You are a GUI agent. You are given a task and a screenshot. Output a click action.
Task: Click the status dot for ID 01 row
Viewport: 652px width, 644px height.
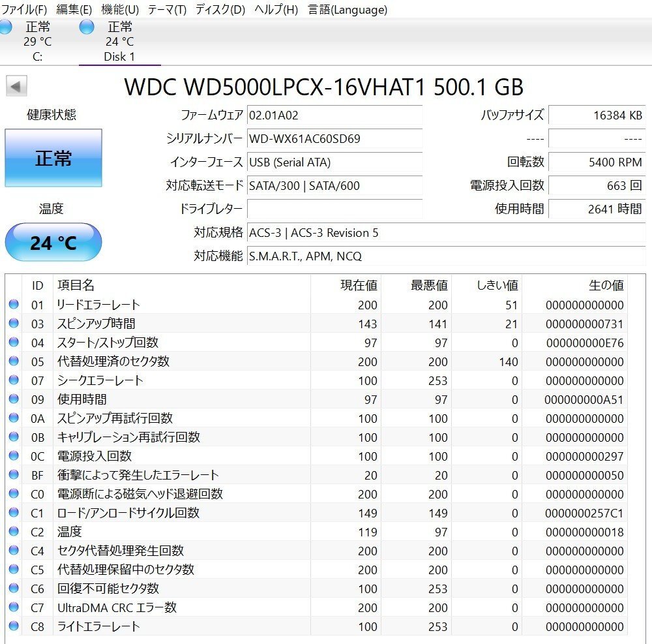coord(14,304)
